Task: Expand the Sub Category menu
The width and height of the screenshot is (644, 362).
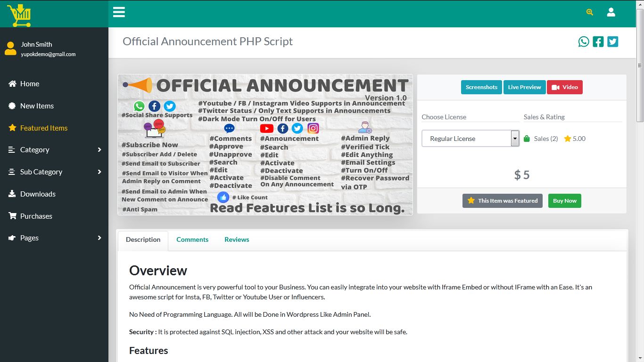Action: tap(41, 172)
